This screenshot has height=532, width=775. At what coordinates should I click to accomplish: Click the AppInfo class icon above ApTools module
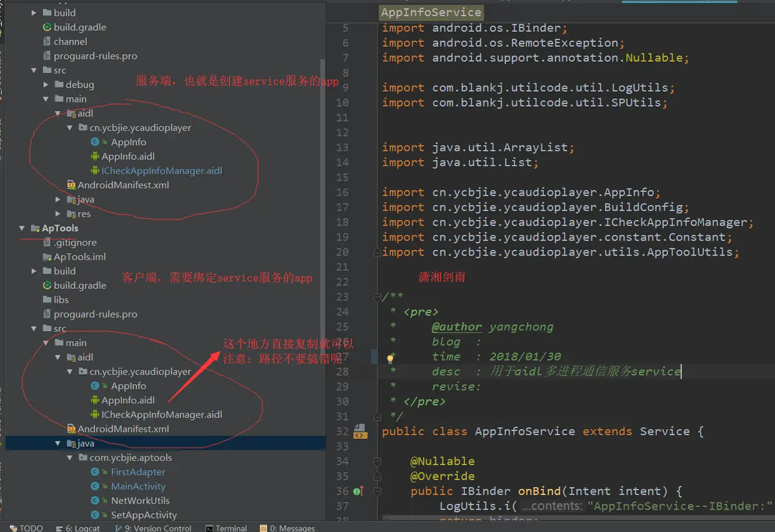[96, 142]
